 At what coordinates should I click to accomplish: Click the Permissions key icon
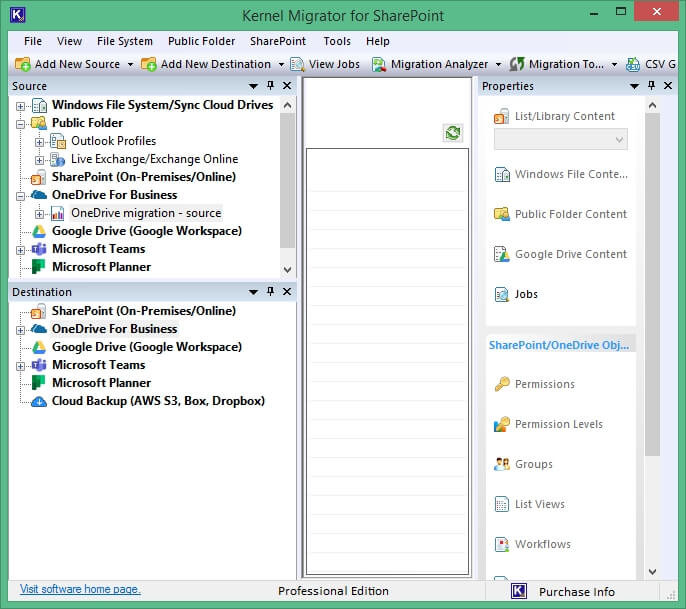pos(502,384)
